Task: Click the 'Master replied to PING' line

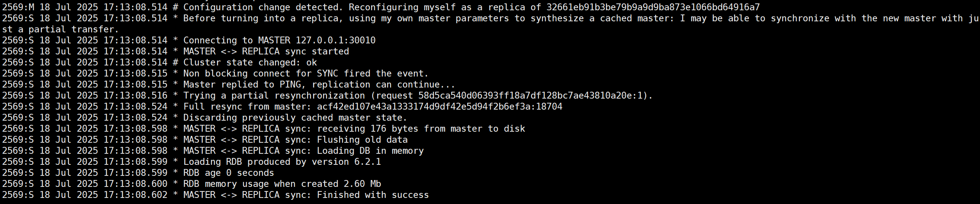Action: point(228,84)
